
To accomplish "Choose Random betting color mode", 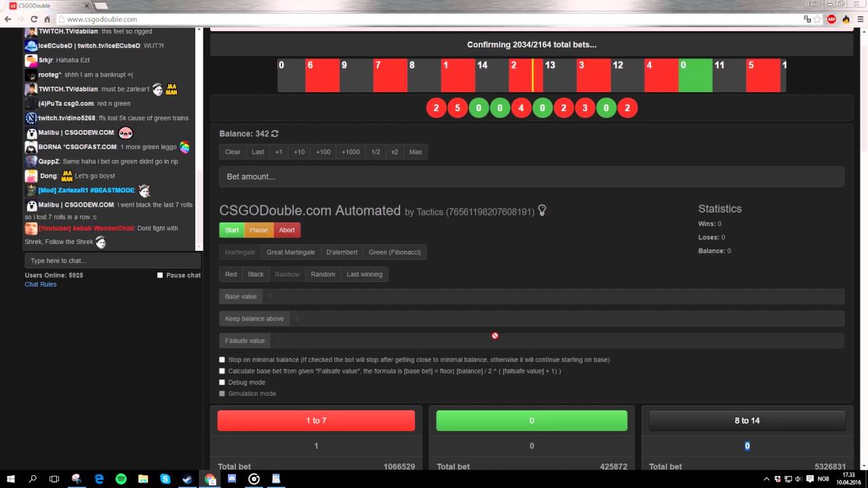I will click(x=323, y=274).
